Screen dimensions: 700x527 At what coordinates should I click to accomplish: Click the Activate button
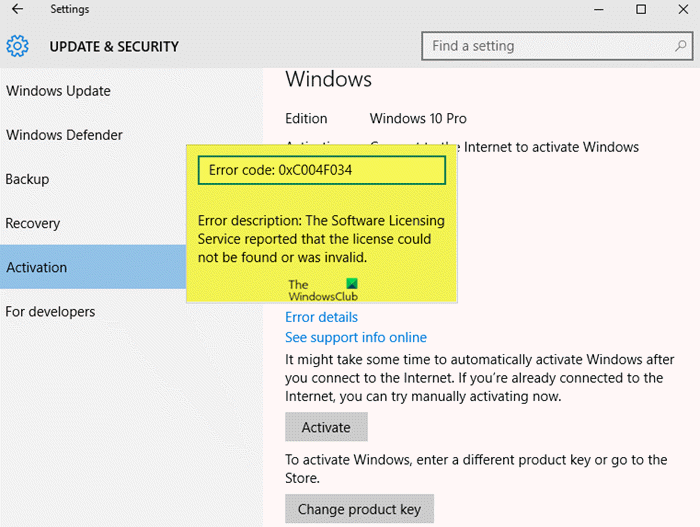[x=326, y=427]
